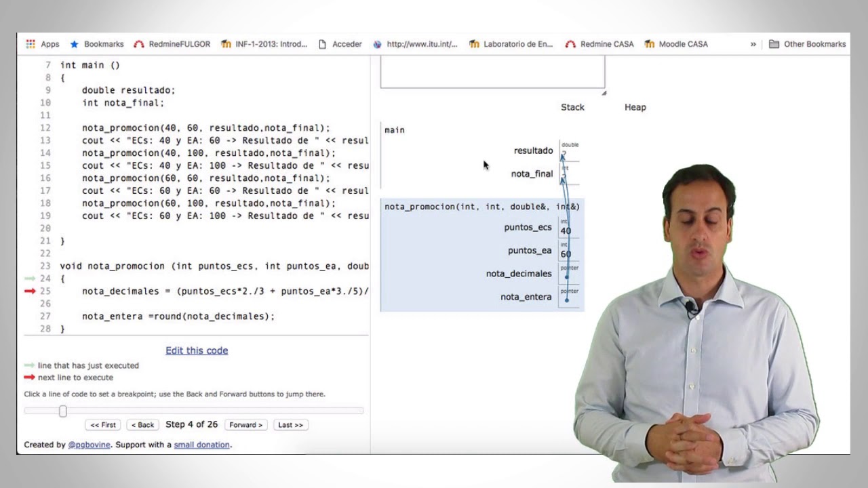This screenshot has height=488, width=868.
Task: Open the RedmineFULGOR bookmark
Action: (x=172, y=44)
